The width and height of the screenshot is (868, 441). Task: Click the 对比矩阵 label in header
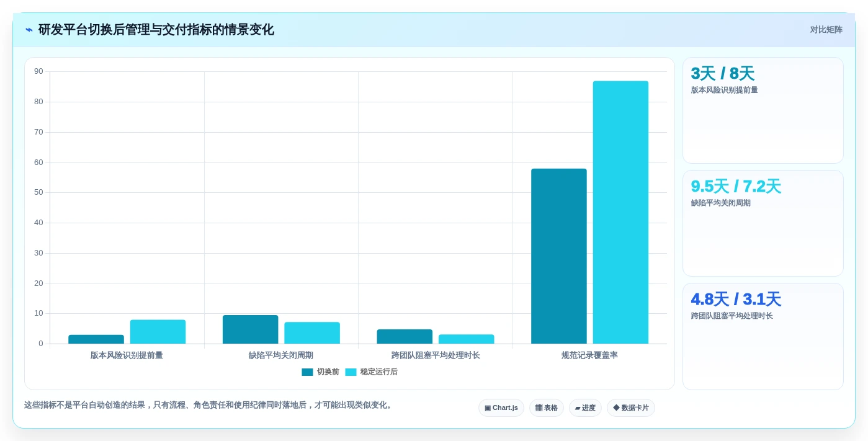click(x=826, y=30)
